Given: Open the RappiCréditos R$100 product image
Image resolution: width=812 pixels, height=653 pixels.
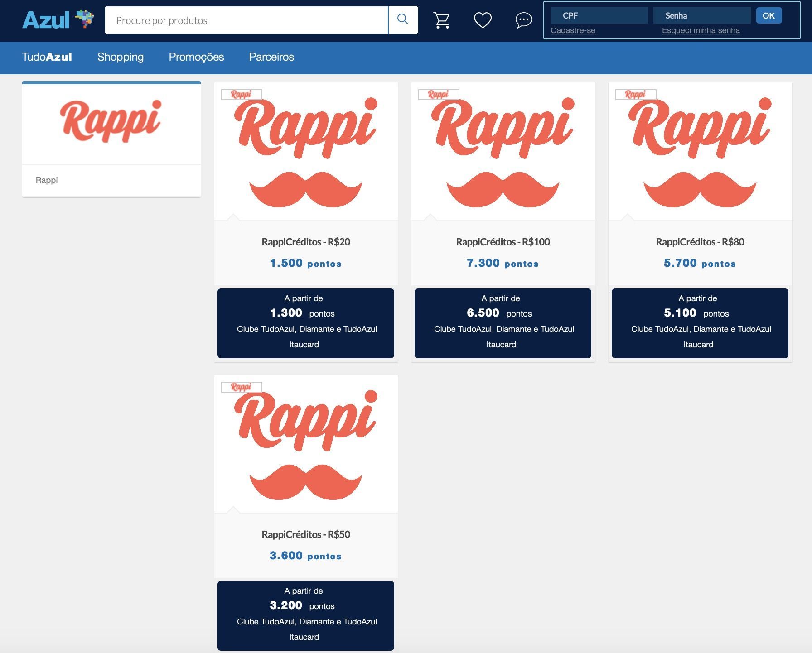Looking at the screenshot, I should (x=503, y=152).
